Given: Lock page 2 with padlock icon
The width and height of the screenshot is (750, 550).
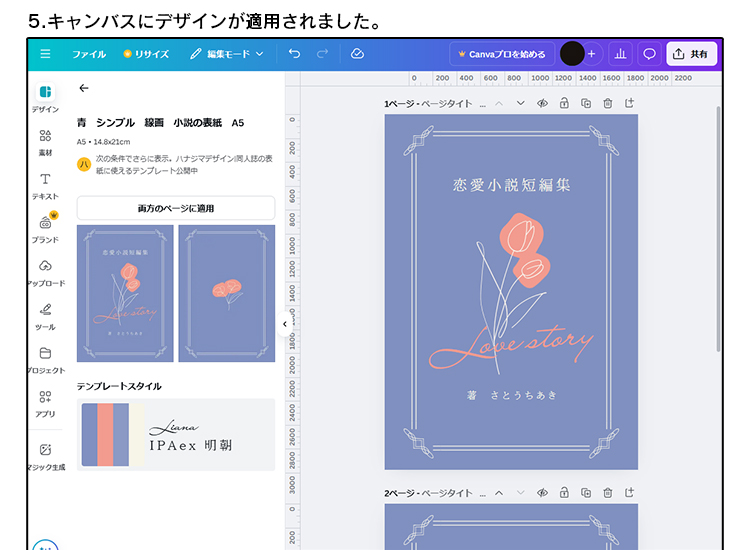Looking at the screenshot, I should click(x=564, y=493).
